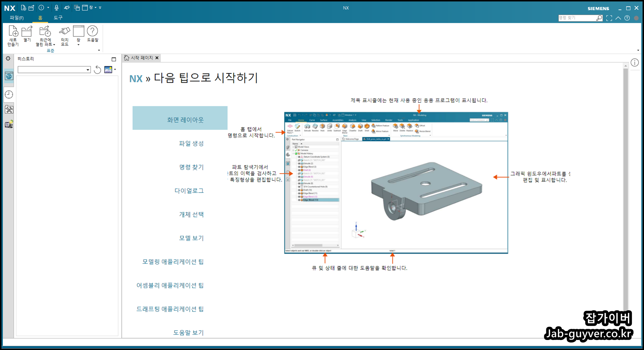Click 열기 ribbon button
This screenshot has width=644, height=350.
27,34
